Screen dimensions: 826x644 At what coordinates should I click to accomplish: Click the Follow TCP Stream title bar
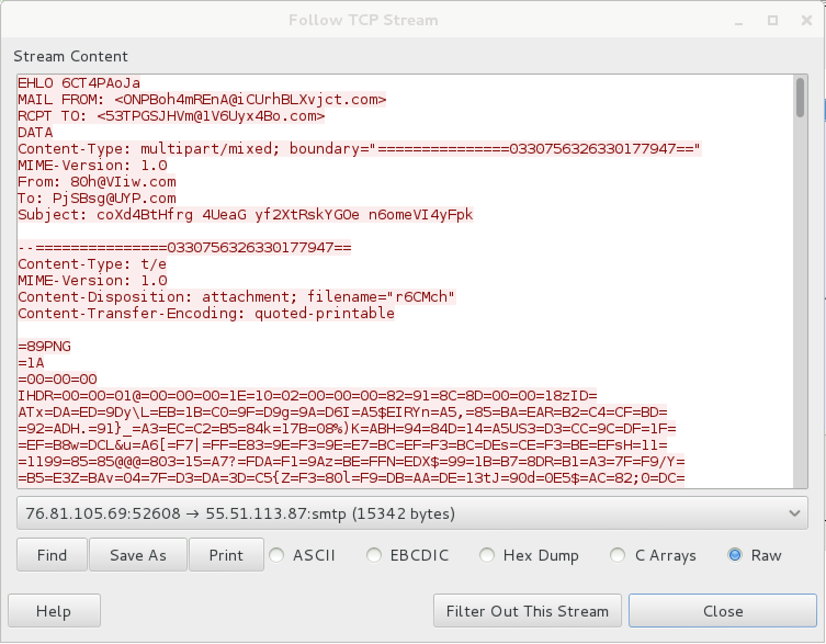coord(363,20)
